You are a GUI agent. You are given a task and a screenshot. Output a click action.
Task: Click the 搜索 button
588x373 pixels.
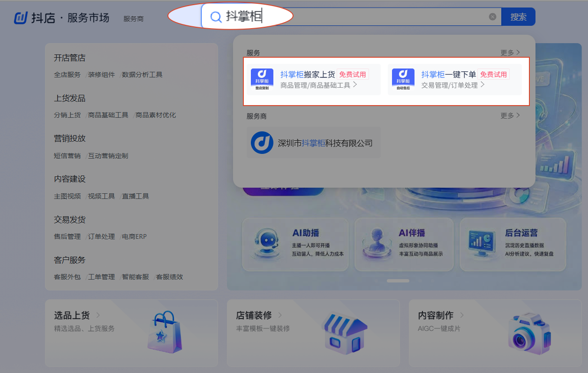518,17
